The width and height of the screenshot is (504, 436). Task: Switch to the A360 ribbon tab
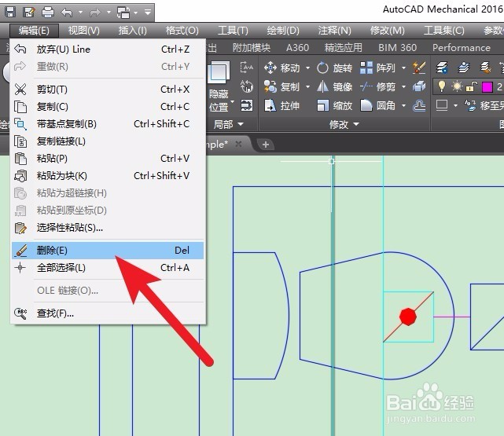pos(297,48)
